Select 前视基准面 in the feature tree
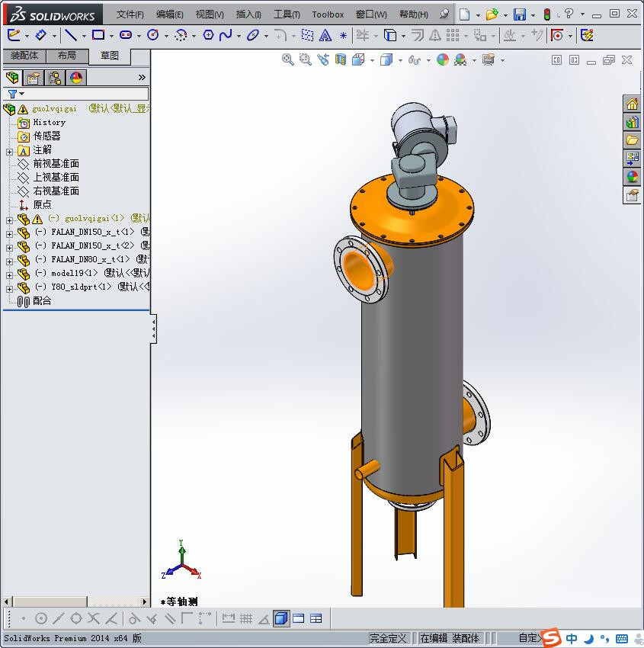This screenshot has width=644, height=648. [x=56, y=164]
